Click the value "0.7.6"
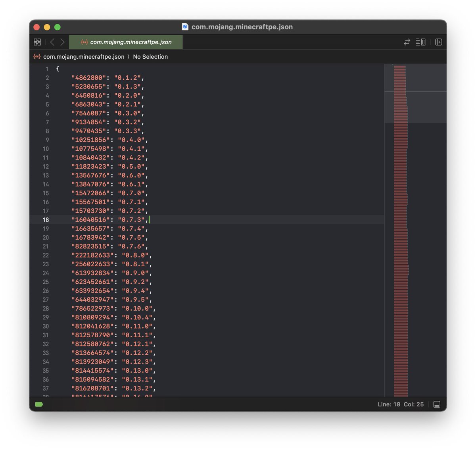Viewport: 476px width, 450px height. [x=131, y=246]
